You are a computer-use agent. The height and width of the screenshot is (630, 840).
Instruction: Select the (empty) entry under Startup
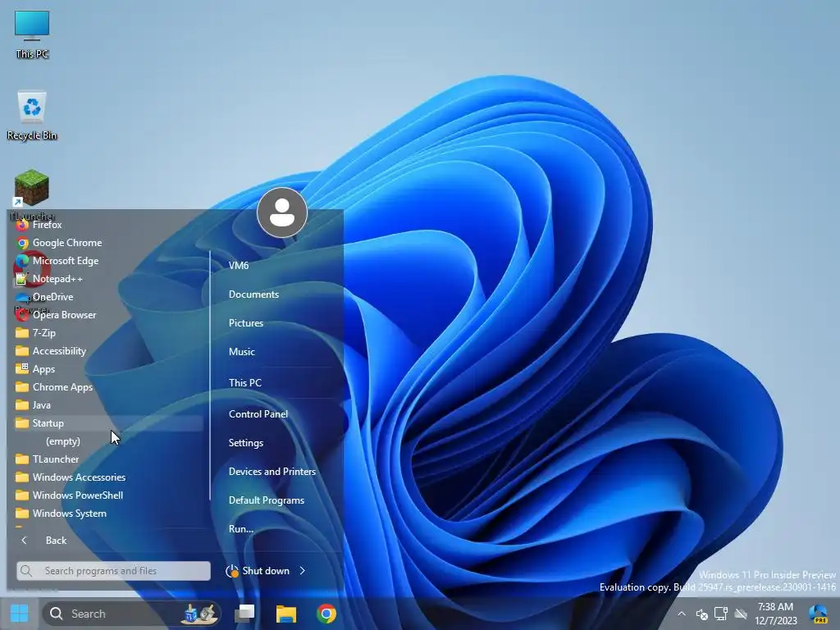pyautogui.click(x=62, y=441)
